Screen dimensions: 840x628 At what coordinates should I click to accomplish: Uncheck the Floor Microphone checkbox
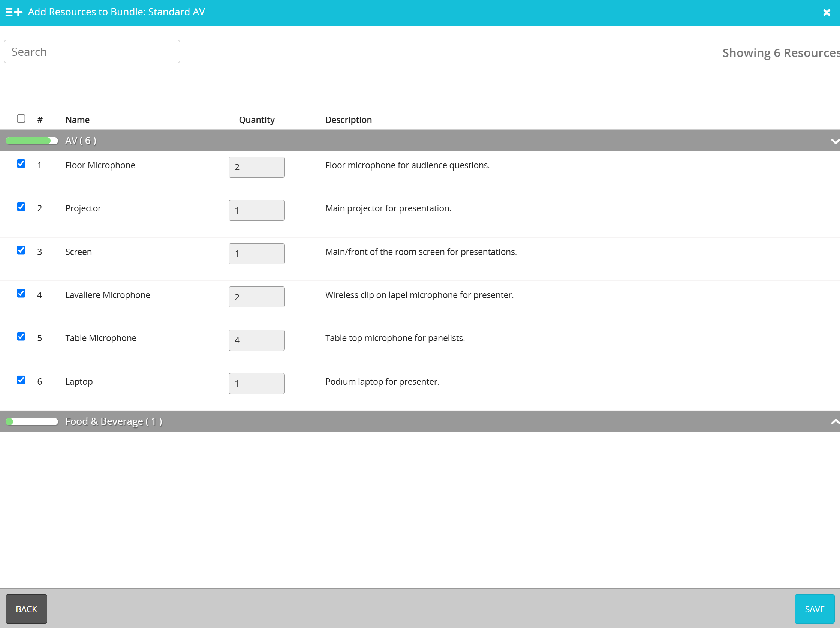21,164
